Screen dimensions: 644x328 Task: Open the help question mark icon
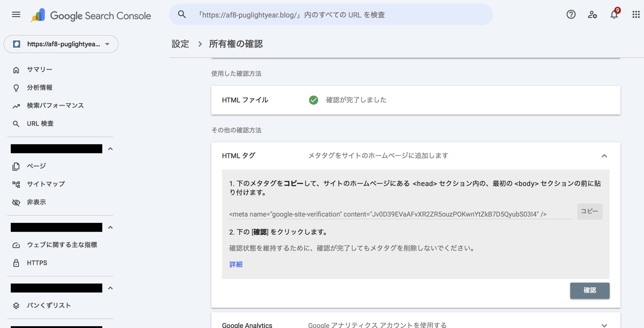tap(571, 15)
